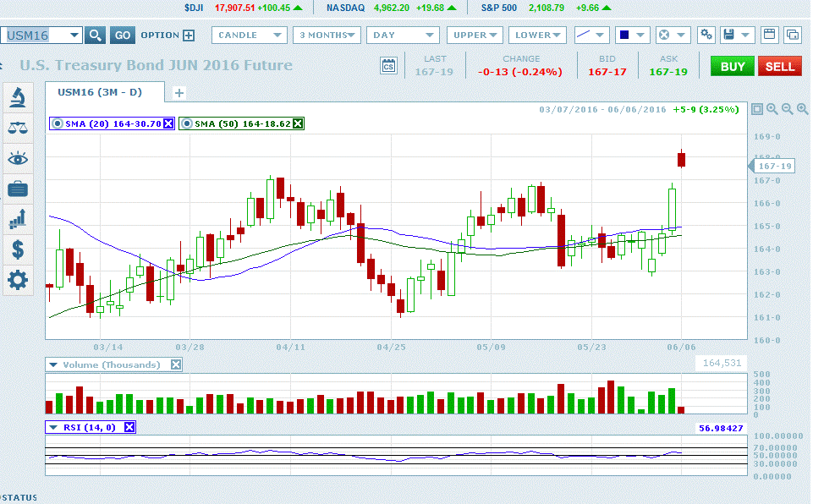The image size is (813, 504).
Task: Click the balance scales icon in sidebar
Action: click(x=17, y=128)
